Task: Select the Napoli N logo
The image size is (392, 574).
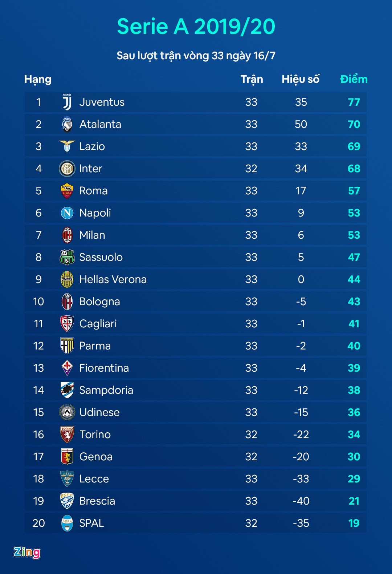Action: 67,213
